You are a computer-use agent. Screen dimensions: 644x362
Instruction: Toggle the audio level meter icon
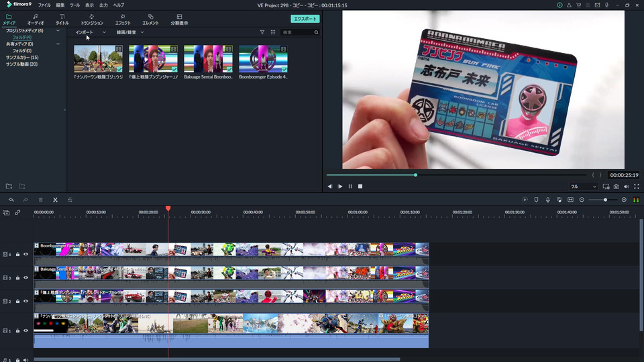point(636,200)
